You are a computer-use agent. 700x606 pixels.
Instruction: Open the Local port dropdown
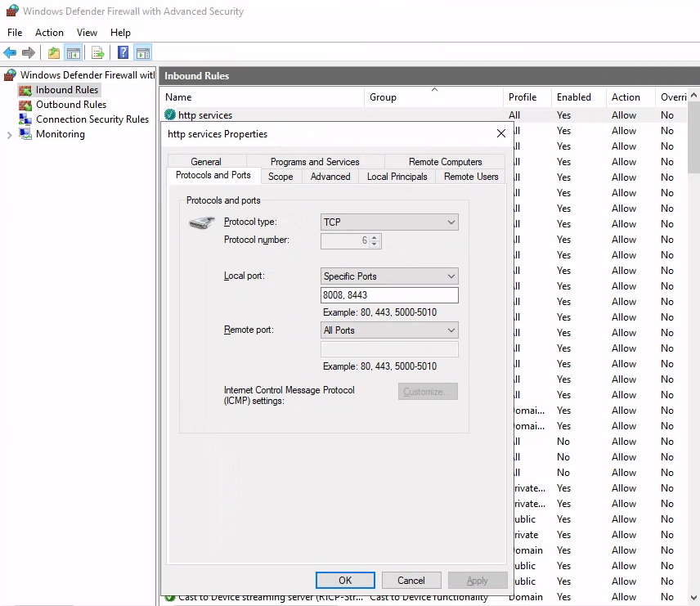click(x=389, y=276)
